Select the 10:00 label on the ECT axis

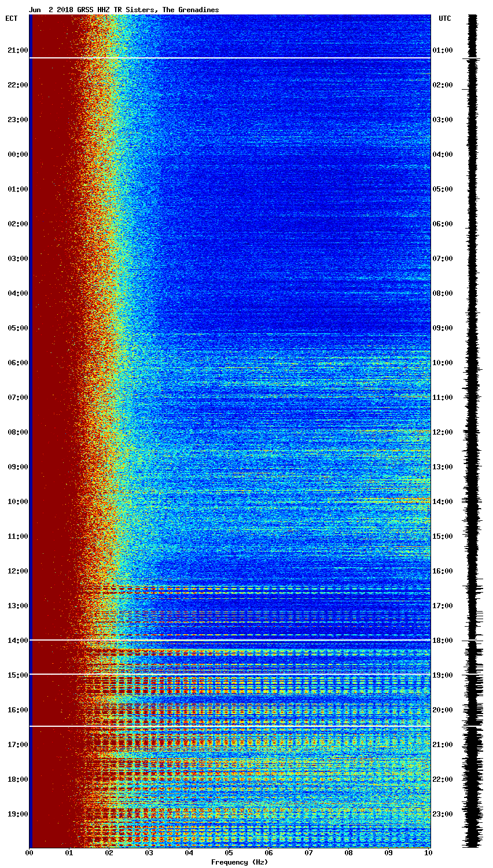click(x=18, y=502)
